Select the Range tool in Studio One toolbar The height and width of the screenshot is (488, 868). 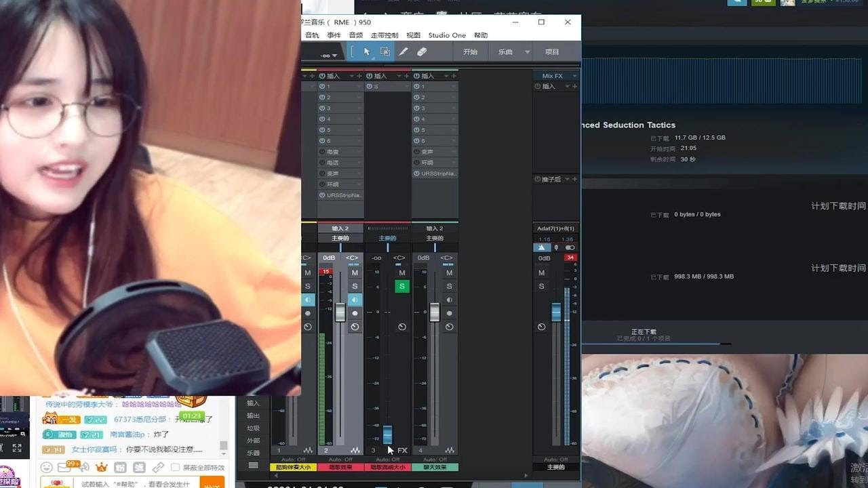pos(384,52)
